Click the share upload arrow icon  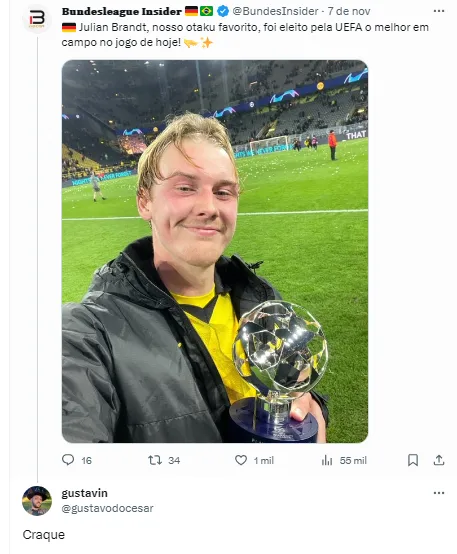(439, 460)
